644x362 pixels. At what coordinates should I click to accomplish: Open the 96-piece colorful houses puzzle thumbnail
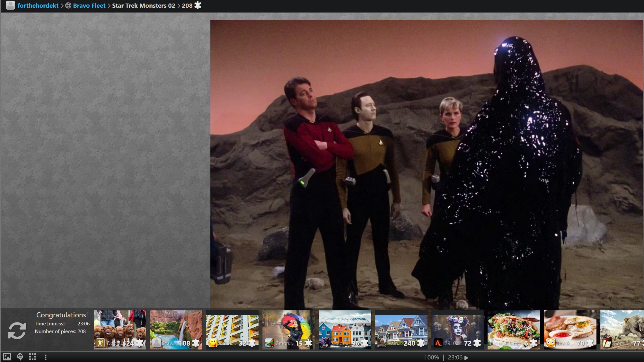345,330
